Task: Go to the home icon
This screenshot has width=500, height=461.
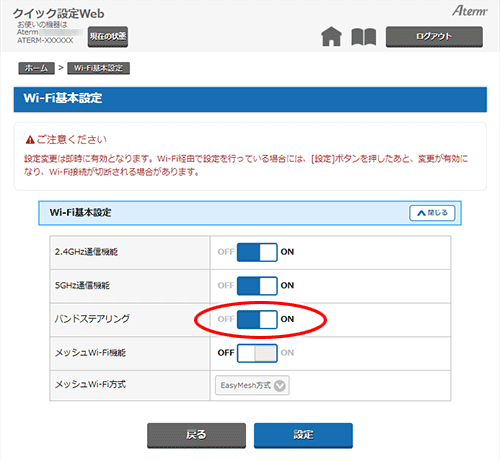Action: pyautogui.click(x=331, y=36)
